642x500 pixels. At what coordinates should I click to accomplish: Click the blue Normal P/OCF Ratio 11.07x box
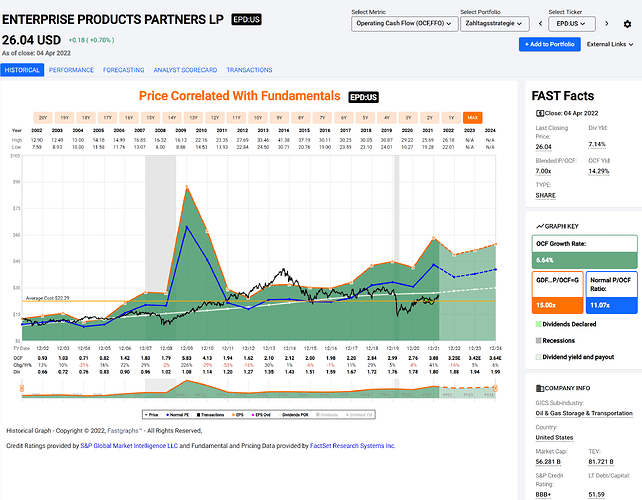pos(611,292)
